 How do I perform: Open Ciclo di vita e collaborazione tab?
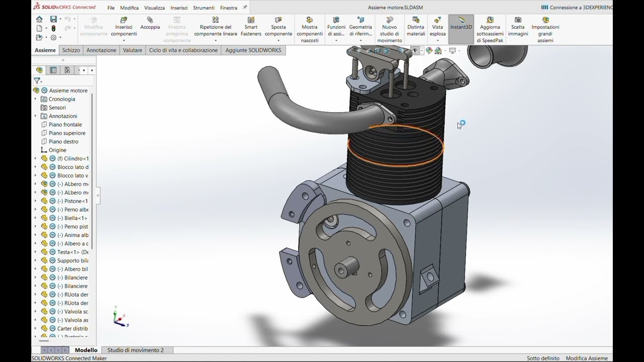tap(183, 50)
